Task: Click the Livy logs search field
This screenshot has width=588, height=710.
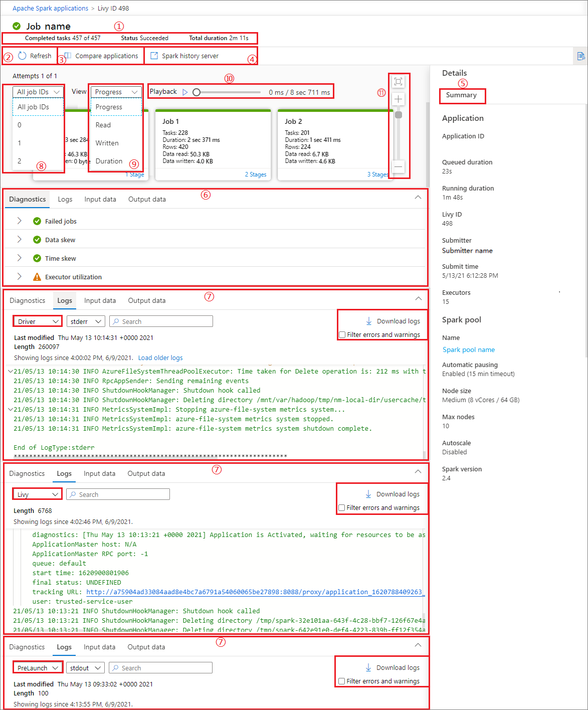Action: click(118, 494)
